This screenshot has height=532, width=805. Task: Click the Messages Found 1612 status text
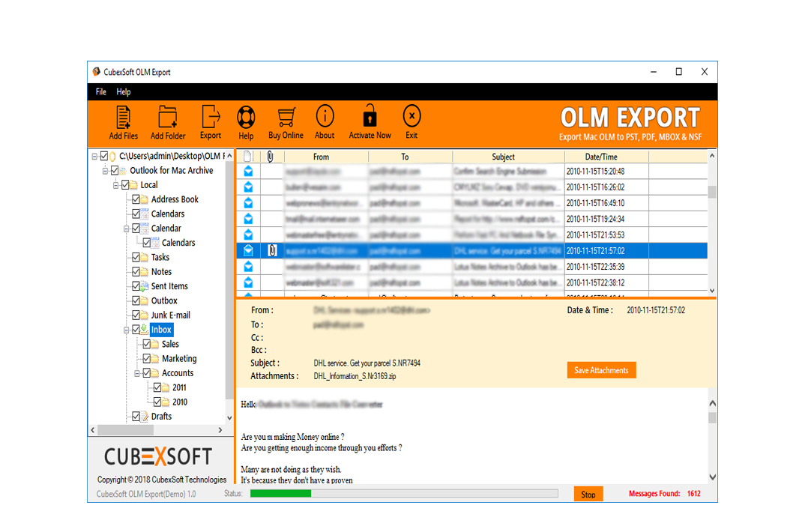tap(664, 494)
